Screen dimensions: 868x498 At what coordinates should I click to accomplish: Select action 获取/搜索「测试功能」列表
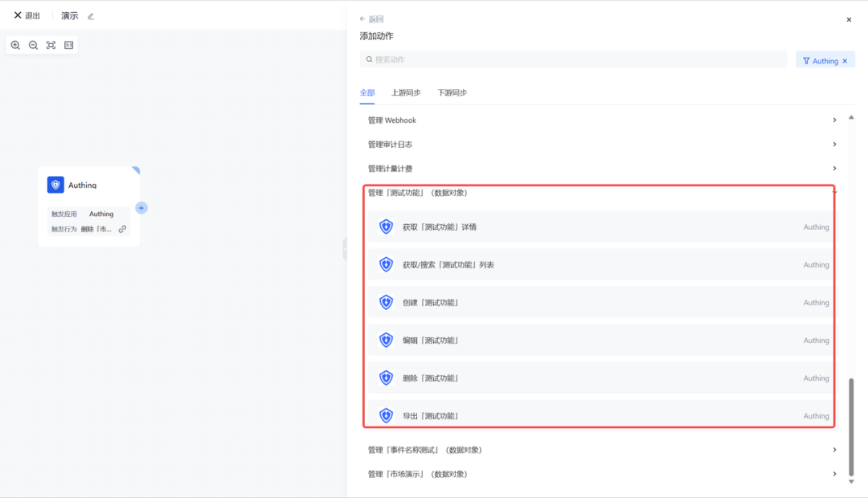tap(602, 264)
